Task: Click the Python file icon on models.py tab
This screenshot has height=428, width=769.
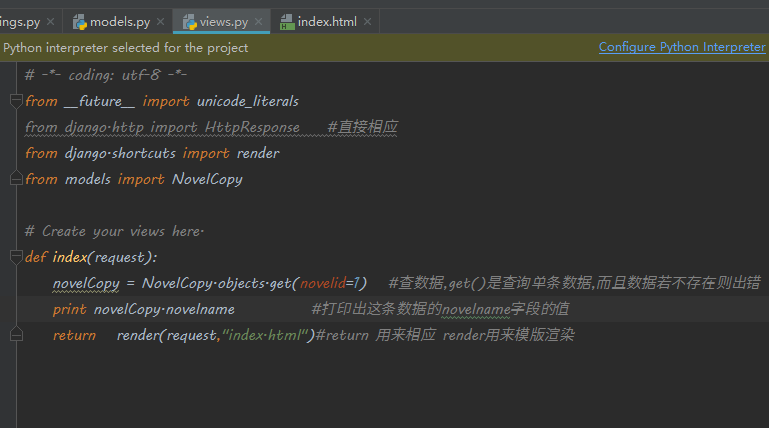Action: (x=79, y=21)
